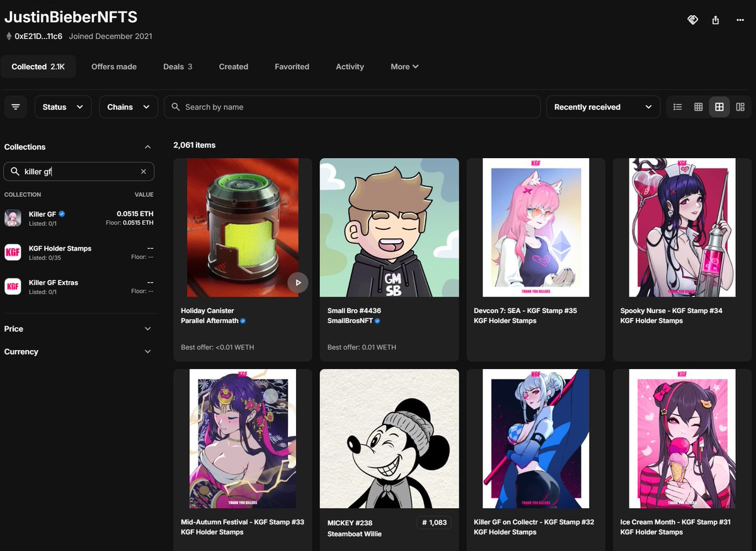Open the Spooky Nurse stamp thumbnail
Viewport: 756px width, 551px height.
point(682,228)
